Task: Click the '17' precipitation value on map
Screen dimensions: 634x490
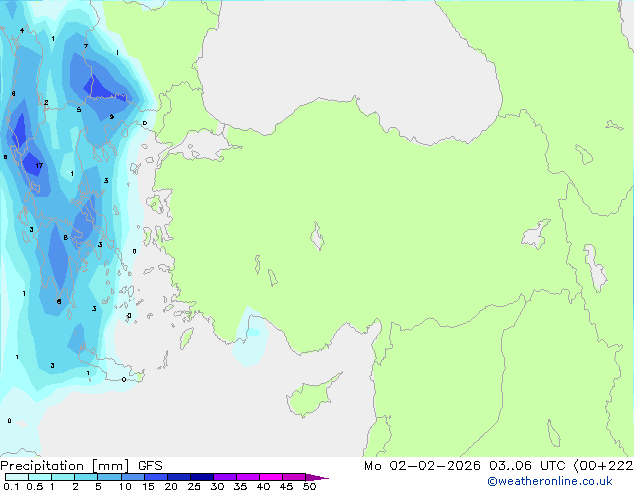Action: click(39, 165)
